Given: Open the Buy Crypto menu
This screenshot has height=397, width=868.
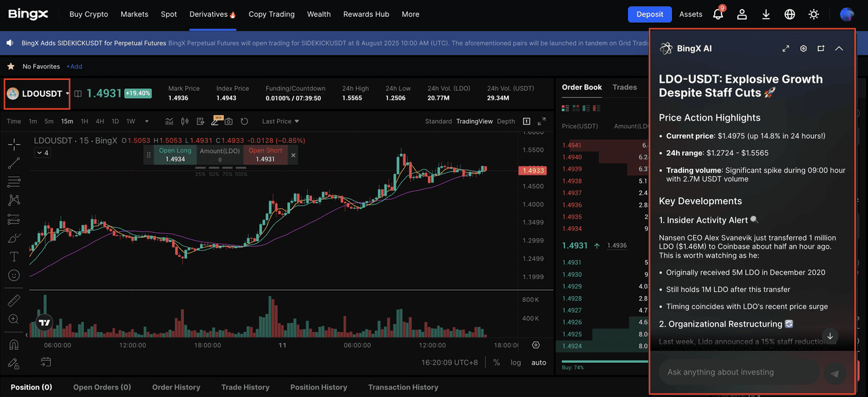Looking at the screenshot, I should click(x=89, y=14).
